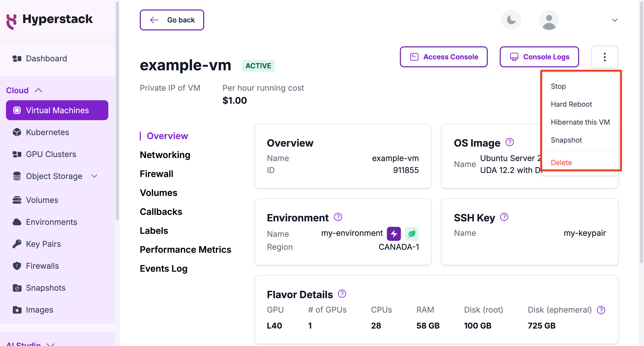The height and width of the screenshot is (346, 644).
Task: Click the Disk (ephemeral) help icon
Action: [601, 310]
